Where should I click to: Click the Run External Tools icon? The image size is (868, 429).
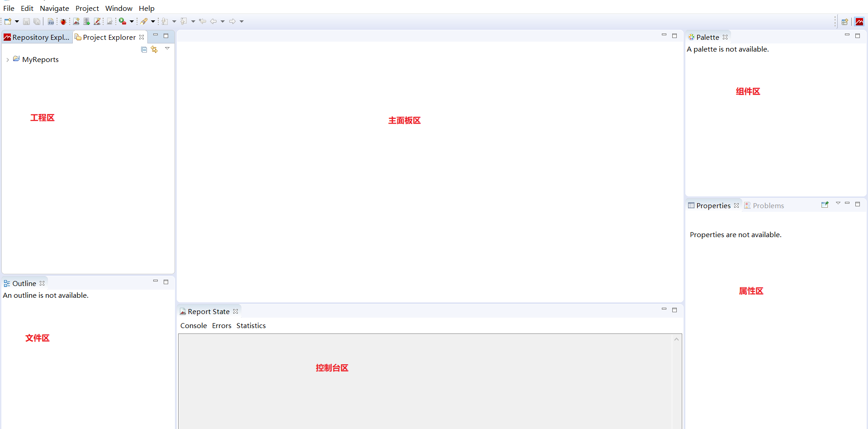tap(123, 21)
